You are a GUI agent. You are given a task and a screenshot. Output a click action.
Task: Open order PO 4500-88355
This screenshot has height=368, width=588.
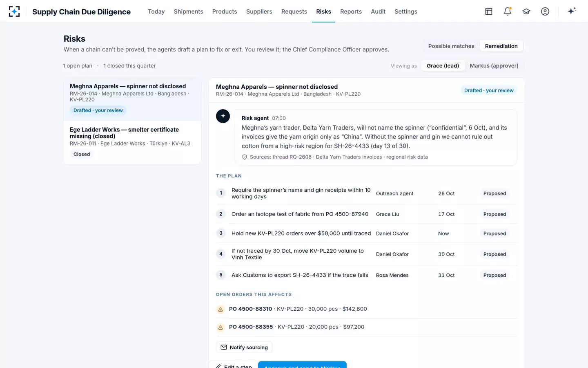click(367, 327)
